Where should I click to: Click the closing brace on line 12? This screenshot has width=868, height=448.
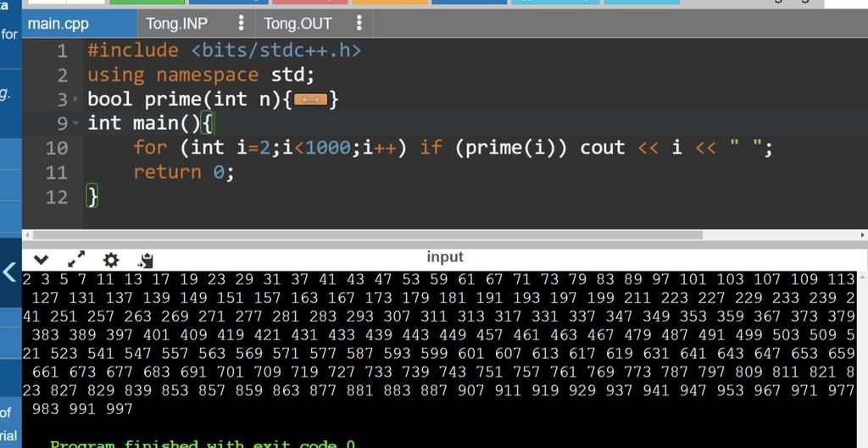point(92,197)
